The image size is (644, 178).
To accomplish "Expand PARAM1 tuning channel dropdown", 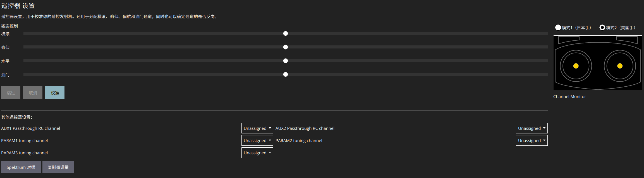I will click(257, 140).
